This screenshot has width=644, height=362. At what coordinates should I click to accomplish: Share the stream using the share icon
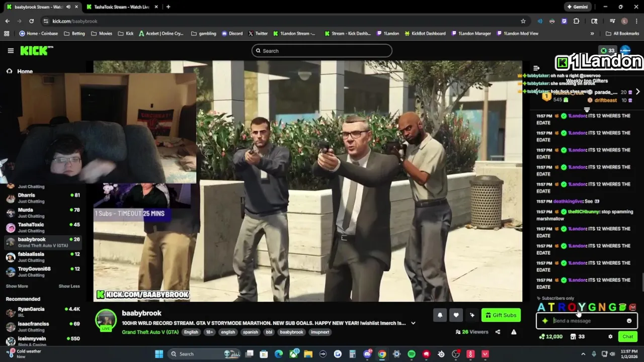[x=498, y=332]
